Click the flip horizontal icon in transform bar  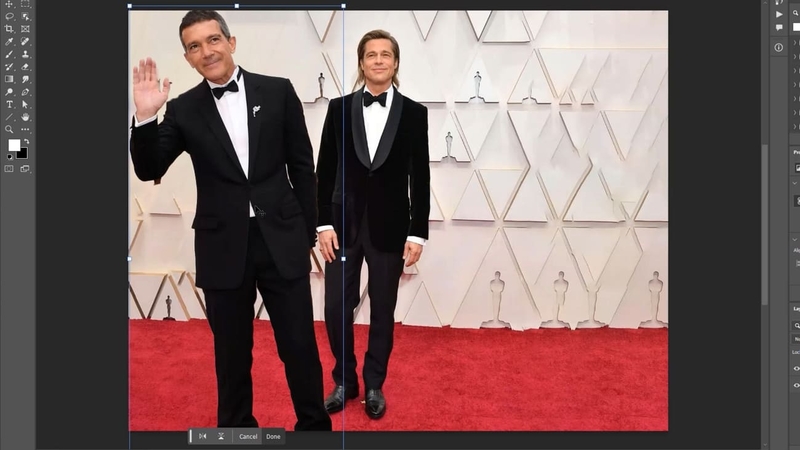click(202, 436)
